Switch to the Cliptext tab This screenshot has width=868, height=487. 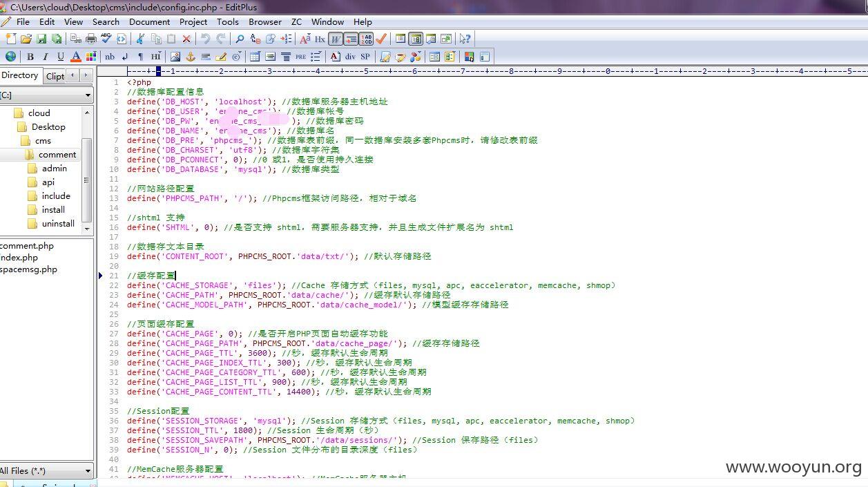point(55,76)
